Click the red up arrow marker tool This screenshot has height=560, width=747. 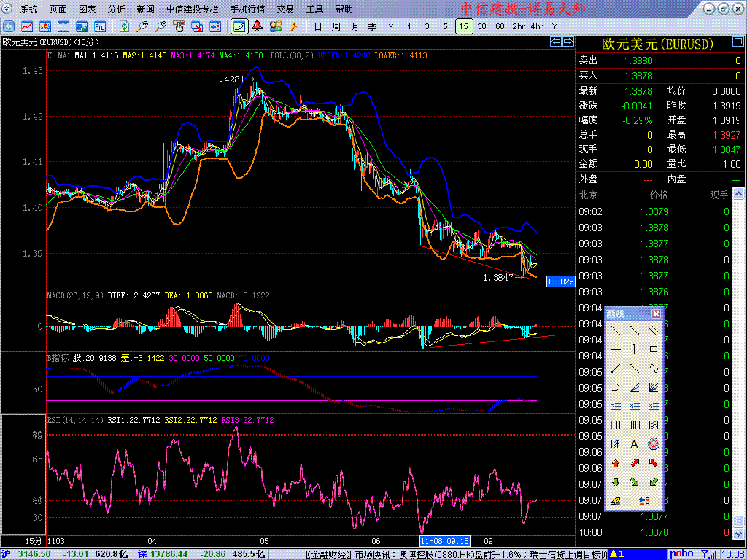click(x=615, y=463)
